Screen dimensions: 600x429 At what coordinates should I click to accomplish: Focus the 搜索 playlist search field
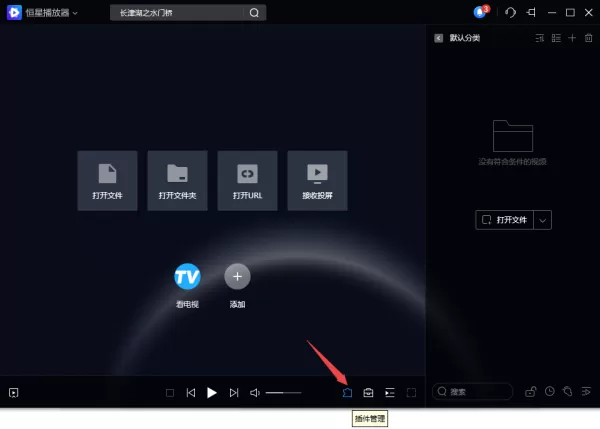[472, 391]
